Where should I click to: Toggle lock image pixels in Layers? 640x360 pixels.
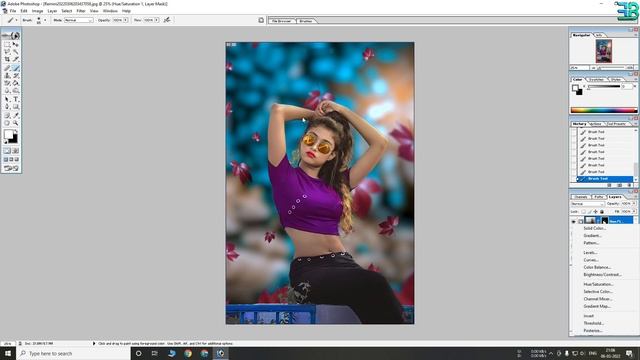point(590,211)
